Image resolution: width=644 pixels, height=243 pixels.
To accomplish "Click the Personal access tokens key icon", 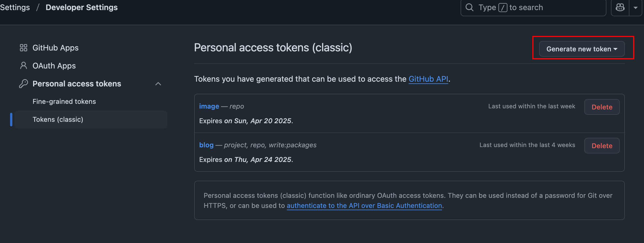I will (24, 84).
